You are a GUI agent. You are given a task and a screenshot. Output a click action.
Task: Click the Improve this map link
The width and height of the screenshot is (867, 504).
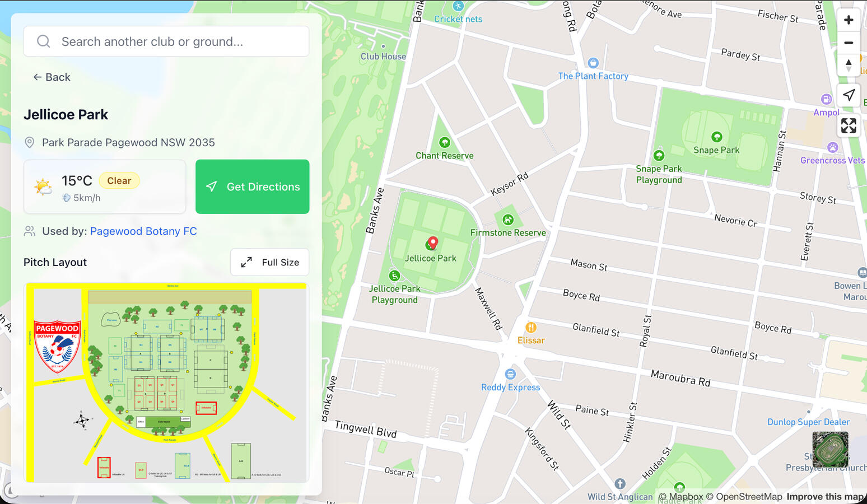[826, 497]
